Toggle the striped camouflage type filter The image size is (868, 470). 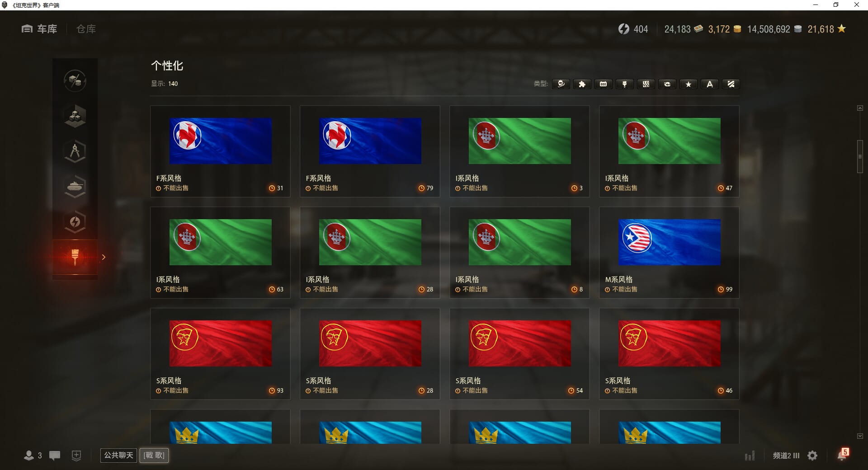click(646, 84)
